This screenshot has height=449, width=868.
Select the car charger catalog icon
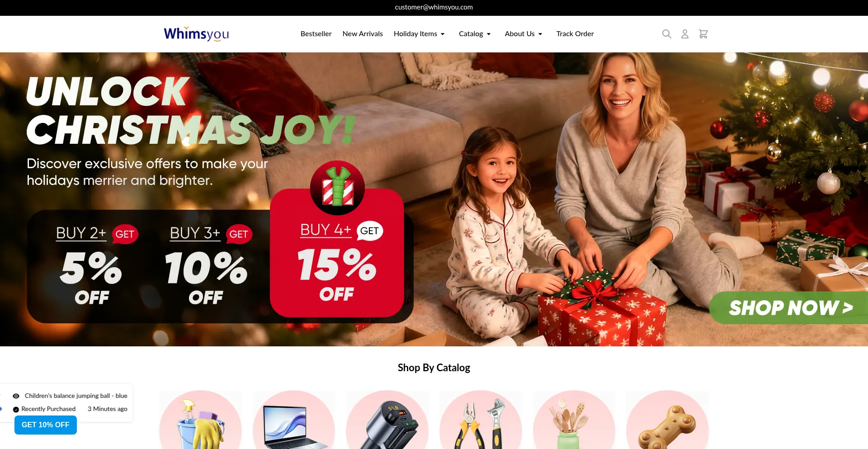pyautogui.click(x=387, y=420)
